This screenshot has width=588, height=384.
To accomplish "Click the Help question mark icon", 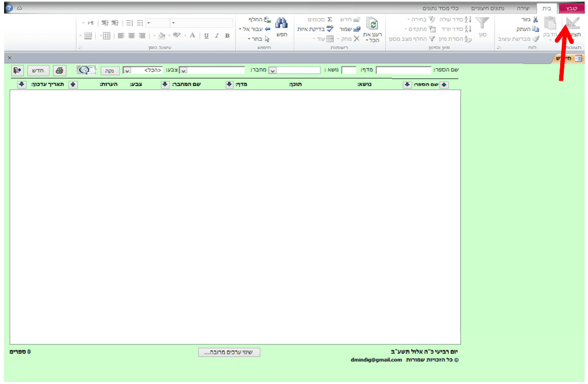I will pos(9,8).
